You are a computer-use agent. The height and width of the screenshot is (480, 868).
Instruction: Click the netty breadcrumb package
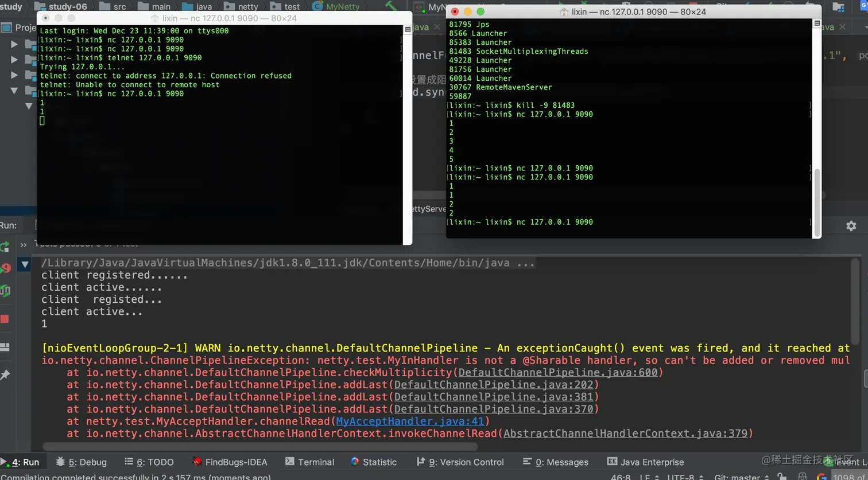pos(241,7)
